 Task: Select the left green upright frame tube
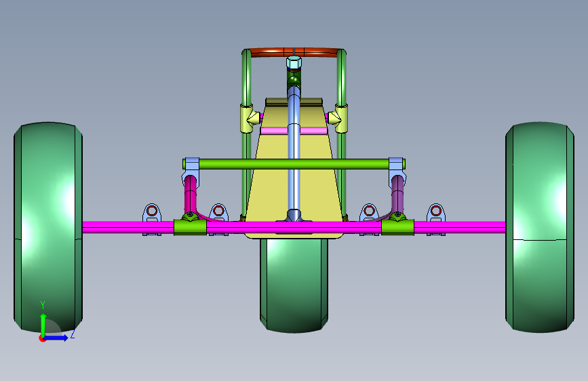[246, 77]
